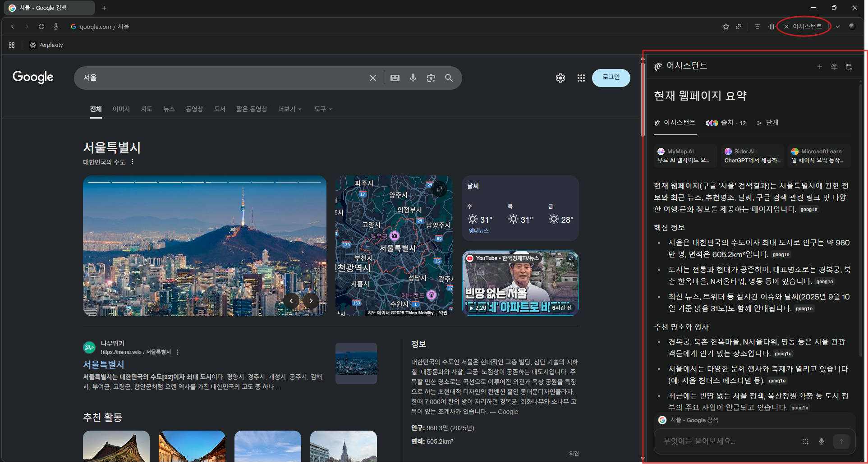Switch to the 출처 · 12 sources tab
This screenshot has height=464, width=868.
pyautogui.click(x=726, y=123)
